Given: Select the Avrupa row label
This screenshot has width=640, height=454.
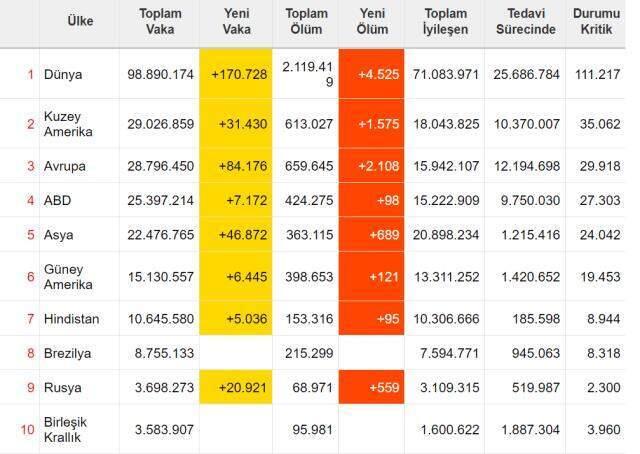Looking at the screenshot, I should pyautogui.click(x=65, y=166).
